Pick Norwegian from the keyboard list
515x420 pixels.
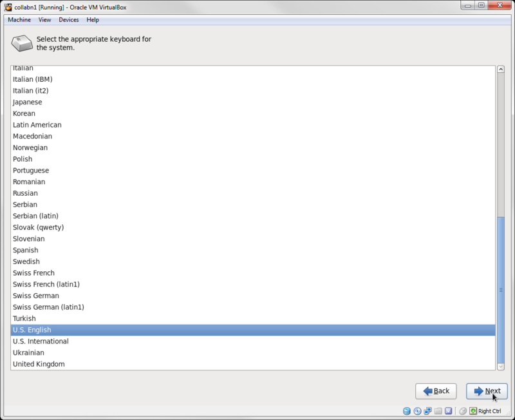[x=253, y=148]
